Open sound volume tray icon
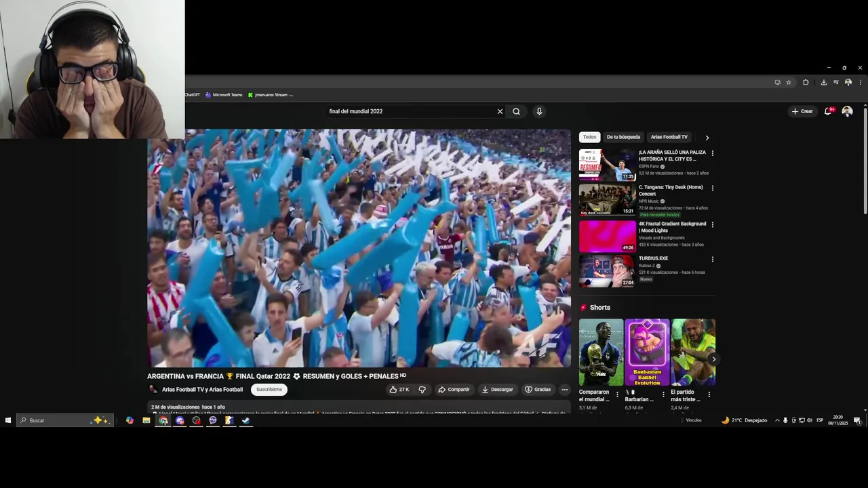The image size is (868, 488). tap(810, 420)
